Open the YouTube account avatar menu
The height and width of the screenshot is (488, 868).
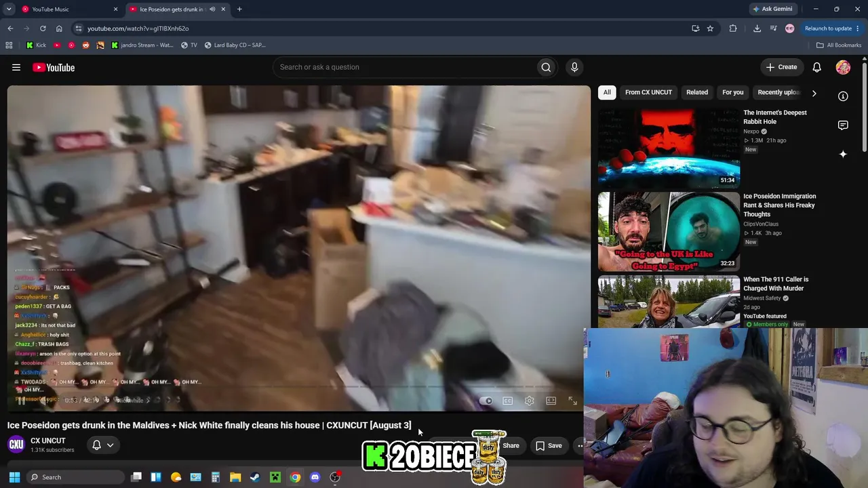843,67
